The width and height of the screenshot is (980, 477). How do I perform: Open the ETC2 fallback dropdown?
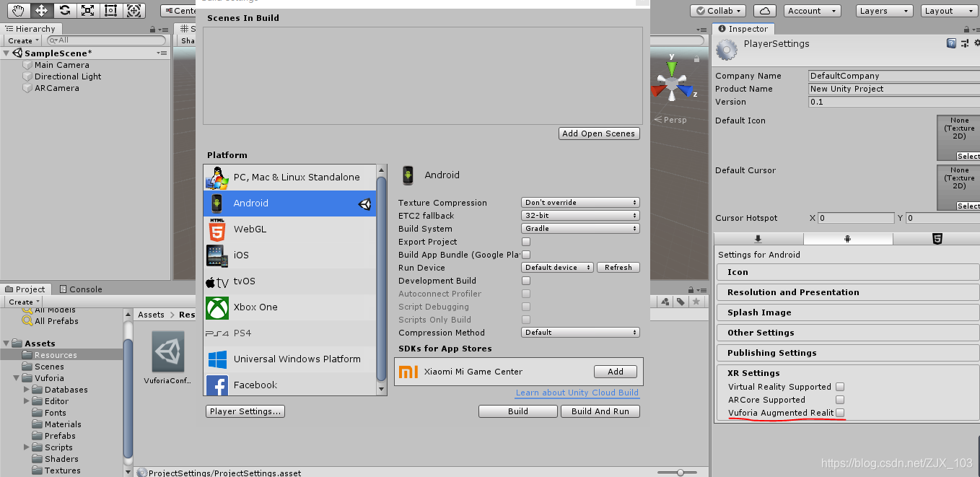click(x=580, y=216)
